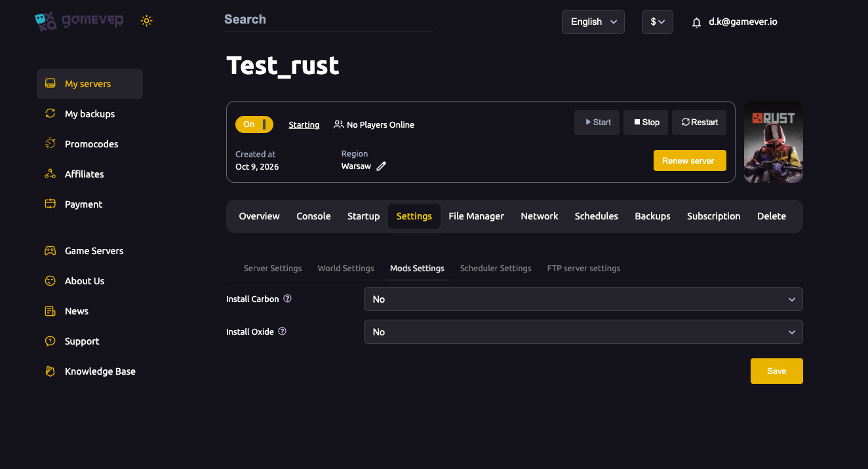Viewport: 868px width, 469px height.
Task: Expand the Install Oxide dropdown
Action: tap(583, 331)
